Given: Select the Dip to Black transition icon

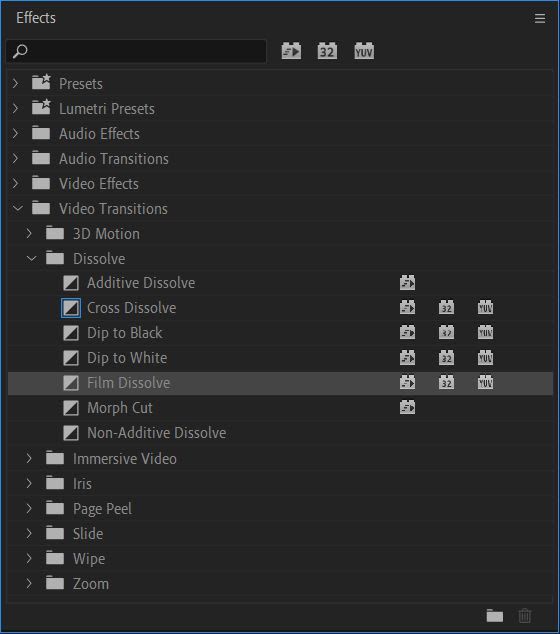Looking at the screenshot, I should pyautogui.click(x=71, y=333).
